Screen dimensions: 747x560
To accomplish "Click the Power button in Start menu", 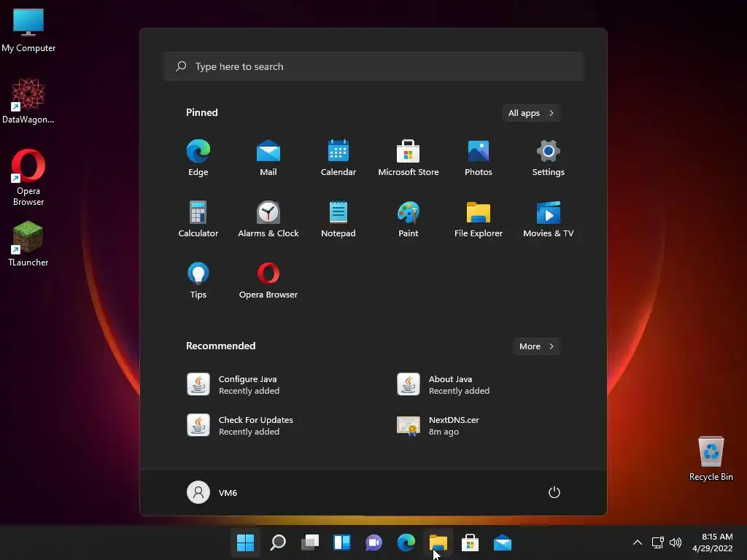I will pos(554,492).
